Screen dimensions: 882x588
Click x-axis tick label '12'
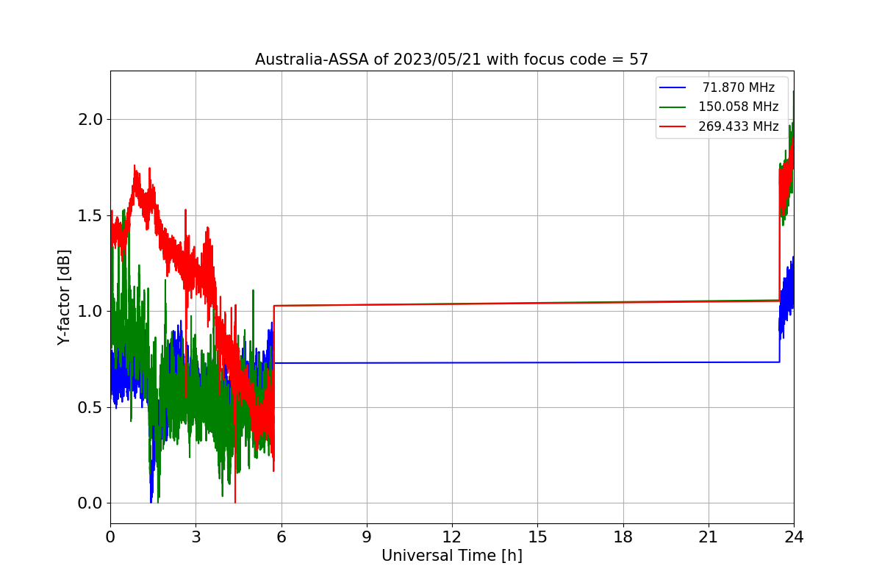click(x=452, y=537)
